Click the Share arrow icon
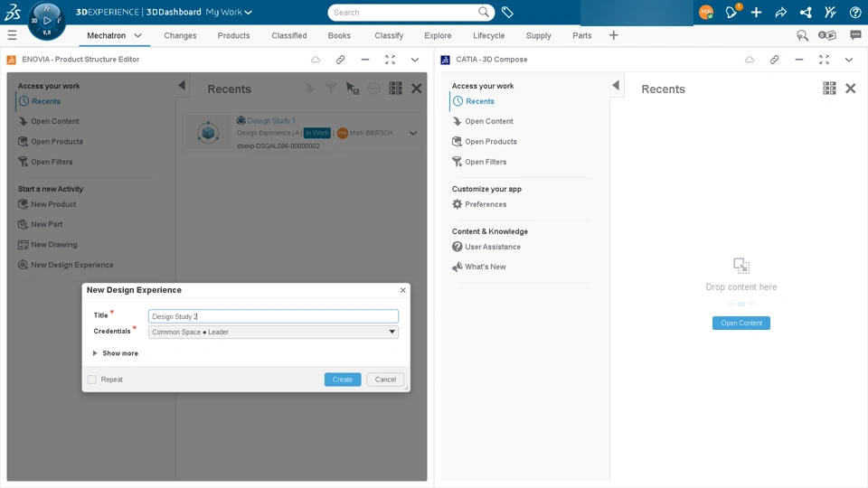The width and height of the screenshot is (868, 488). coord(781,12)
